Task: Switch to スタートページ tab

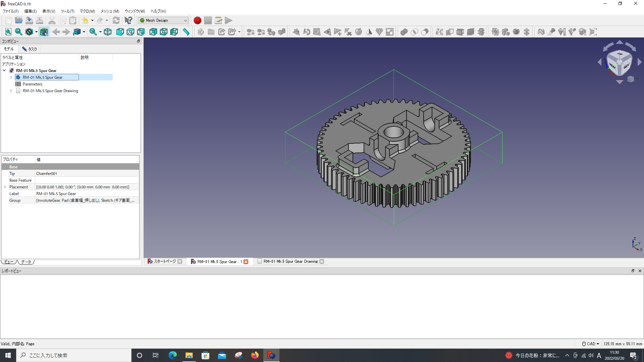Action: 164,261
